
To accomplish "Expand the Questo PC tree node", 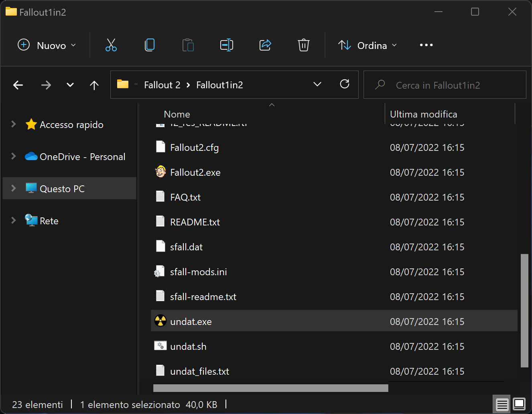I will pos(14,189).
